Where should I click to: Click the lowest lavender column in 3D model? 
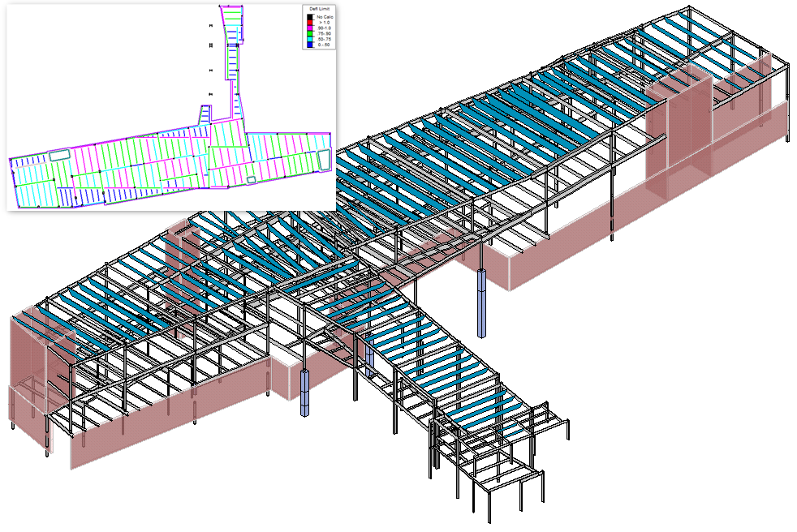(x=305, y=395)
